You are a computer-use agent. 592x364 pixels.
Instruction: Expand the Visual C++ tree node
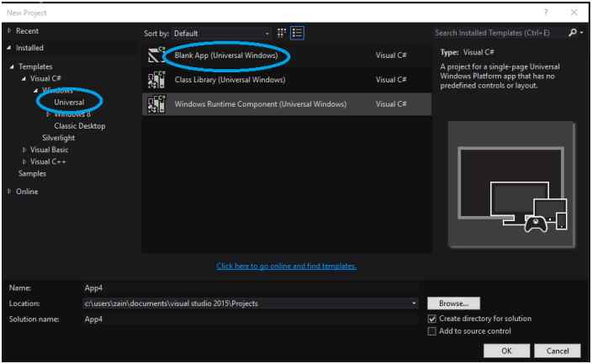[x=24, y=161]
